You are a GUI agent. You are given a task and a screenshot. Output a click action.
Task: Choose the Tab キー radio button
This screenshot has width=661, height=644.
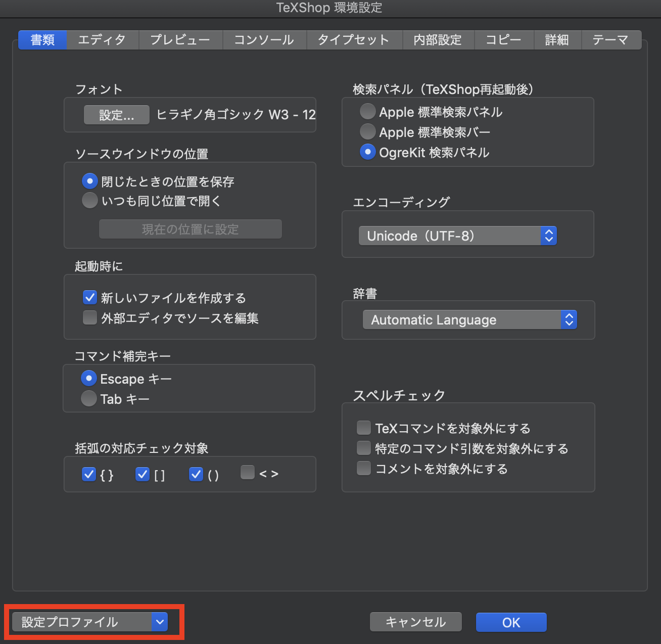88,398
